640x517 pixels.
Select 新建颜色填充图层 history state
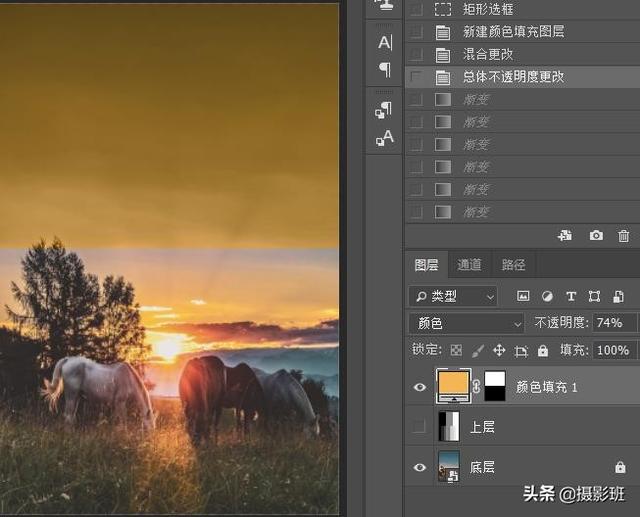pos(522,31)
